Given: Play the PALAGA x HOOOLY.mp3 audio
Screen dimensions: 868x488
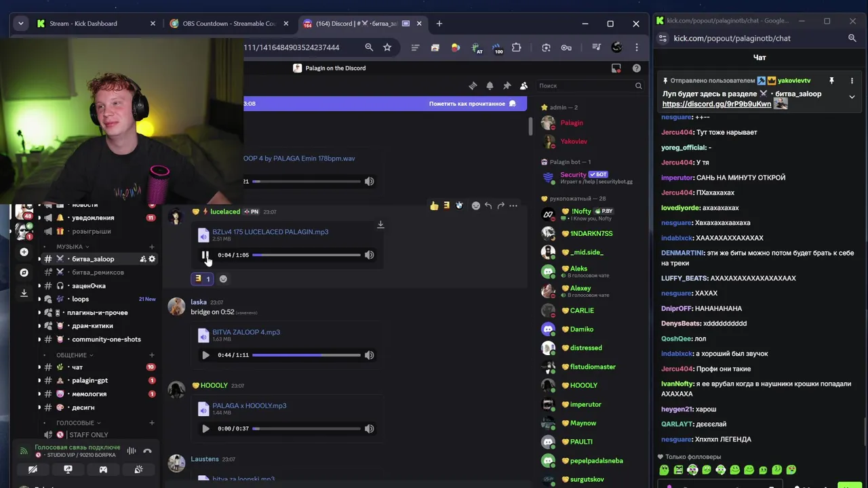Looking at the screenshot, I should 205,428.
